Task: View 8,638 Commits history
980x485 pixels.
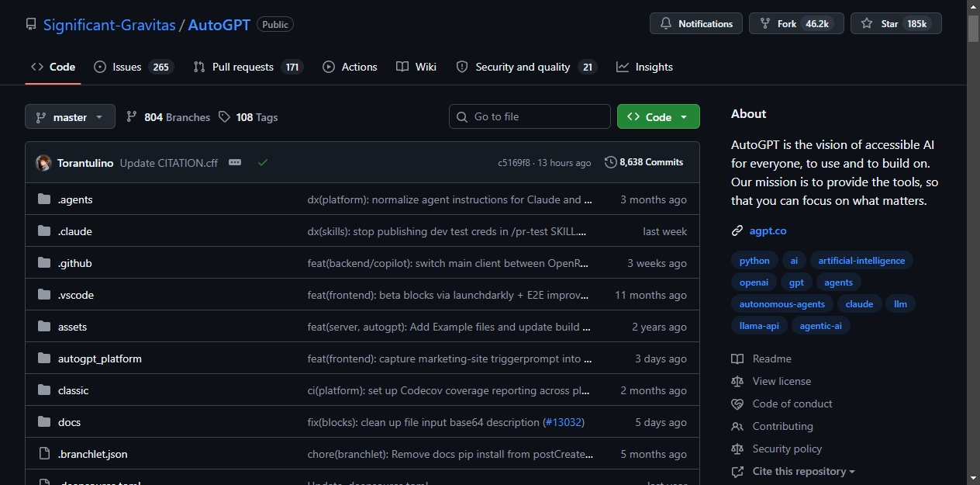Action: tap(644, 162)
